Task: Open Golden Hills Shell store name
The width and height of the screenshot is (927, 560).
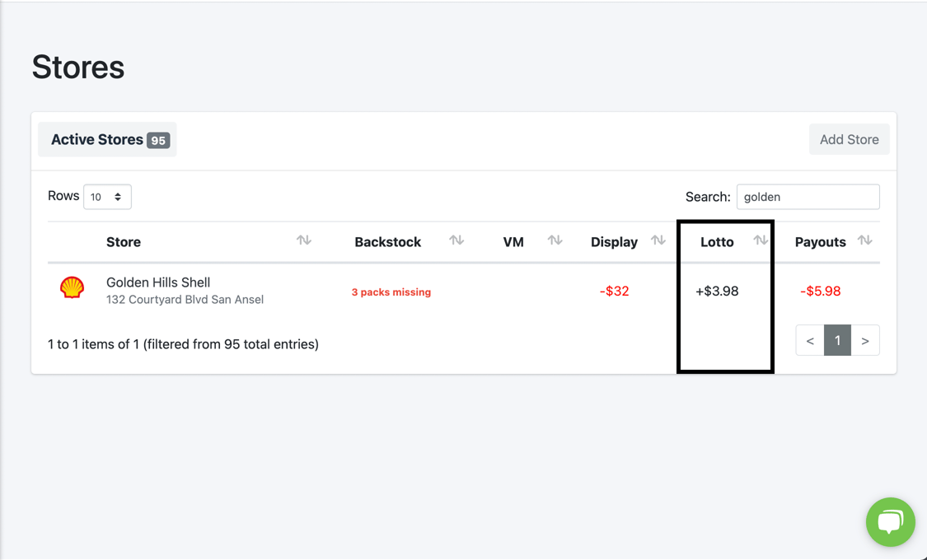Action: point(158,282)
